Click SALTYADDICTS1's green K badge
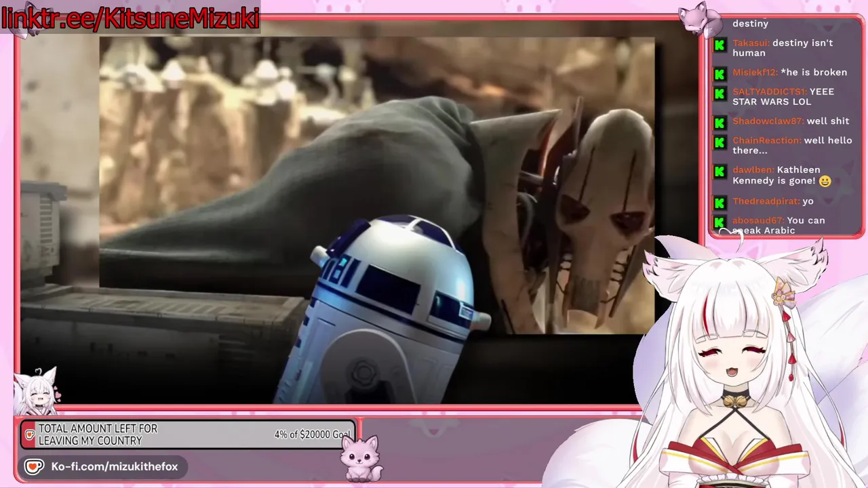Viewport: 868px width, 488px height. click(x=719, y=94)
